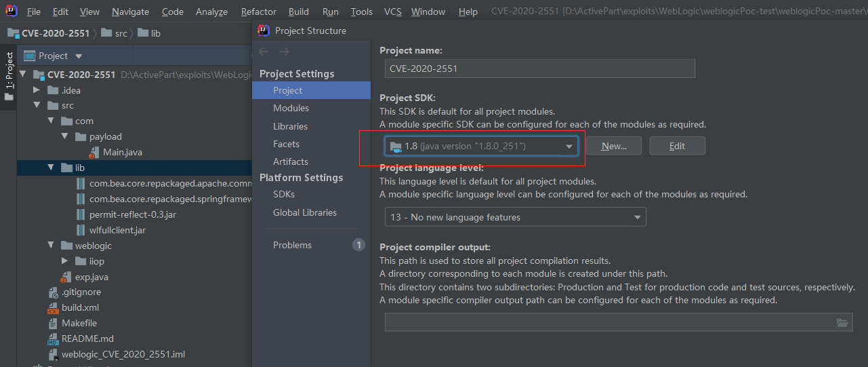Click the Project name input field
Viewport: 868px width, 367px height.
tap(540, 69)
